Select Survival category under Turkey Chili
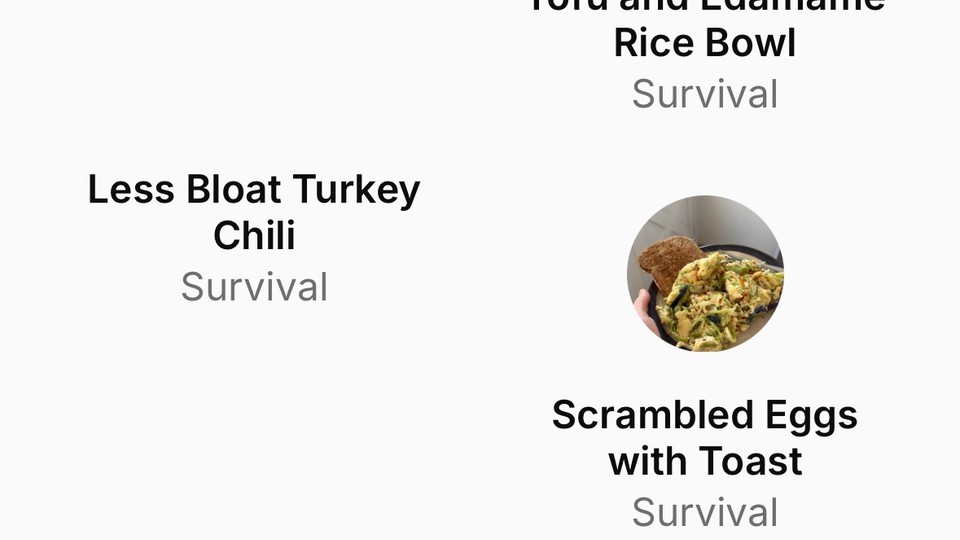 [x=254, y=287]
